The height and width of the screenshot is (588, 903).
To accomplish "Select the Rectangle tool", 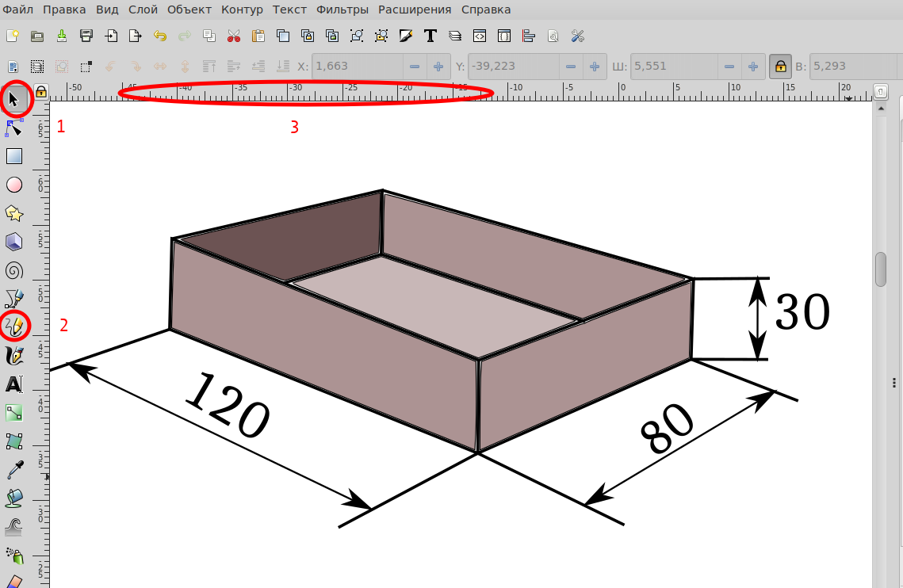I will pyautogui.click(x=13, y=156).
